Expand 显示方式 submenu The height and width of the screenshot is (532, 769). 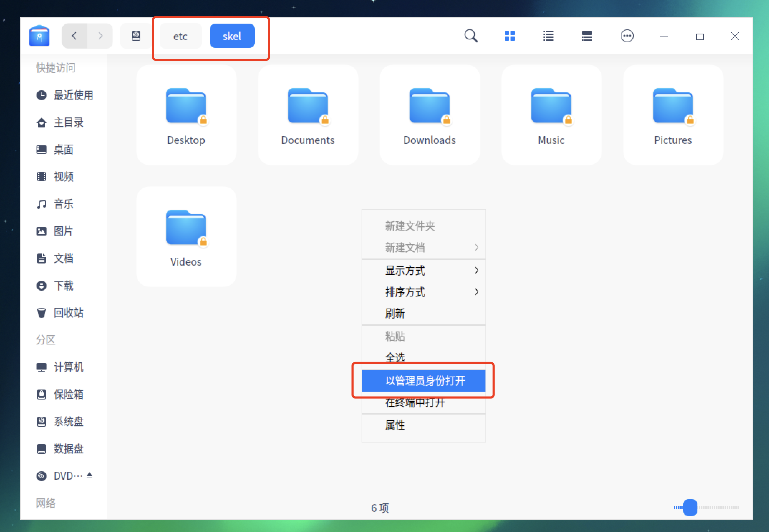tap(424, 271)
